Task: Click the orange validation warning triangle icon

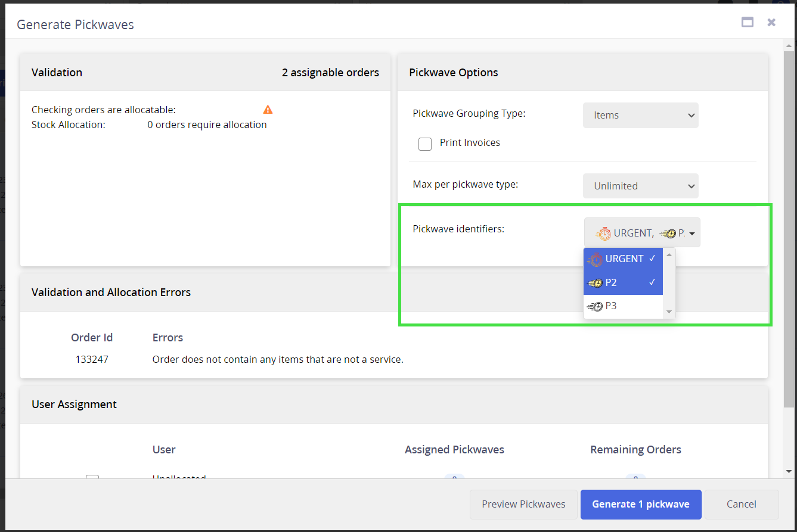Action: click(x=268, y=110)
